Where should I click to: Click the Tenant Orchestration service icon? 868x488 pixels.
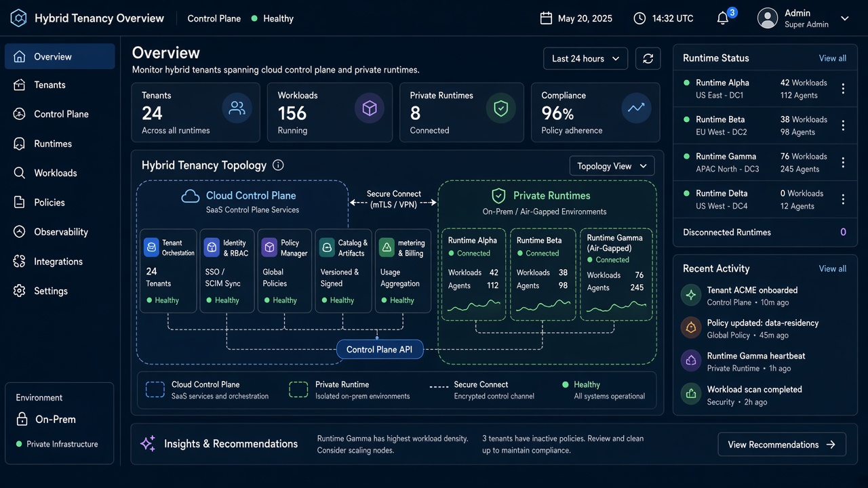[151, 247]
